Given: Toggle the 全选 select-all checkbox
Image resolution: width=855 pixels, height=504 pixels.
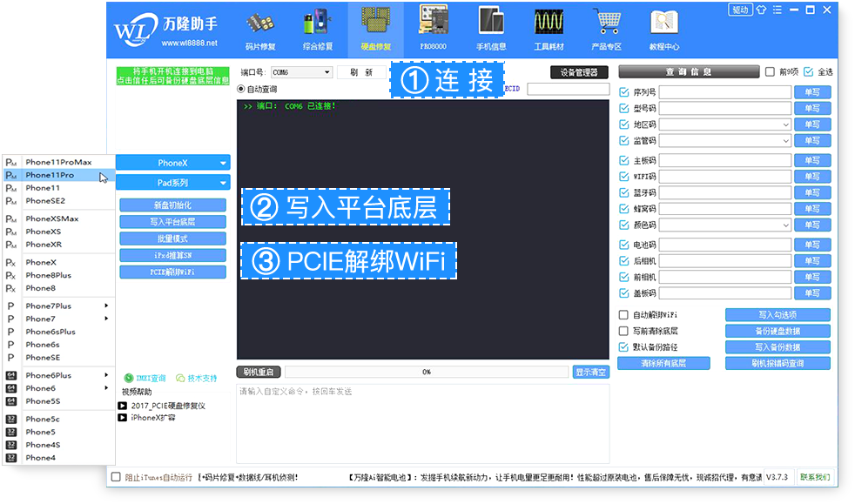Looking at the screenshot, I should click(808, 72).
